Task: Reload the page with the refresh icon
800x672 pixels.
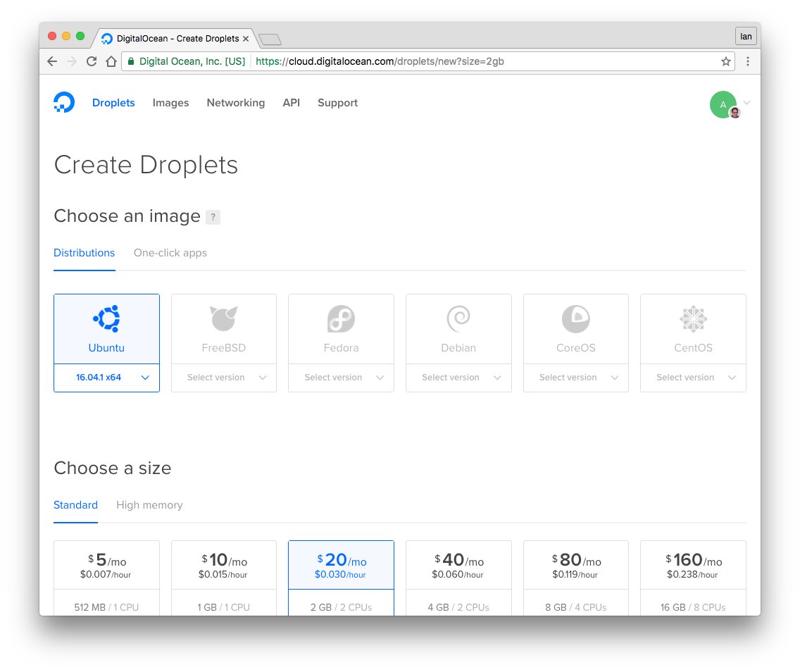Action: (92, 62)
